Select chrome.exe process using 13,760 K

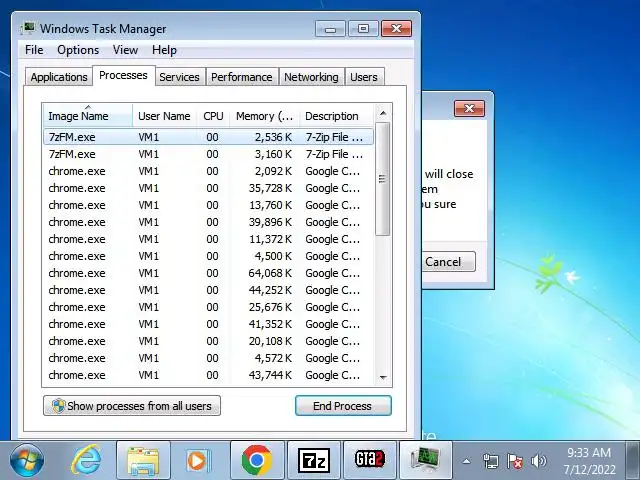point(208,205)
